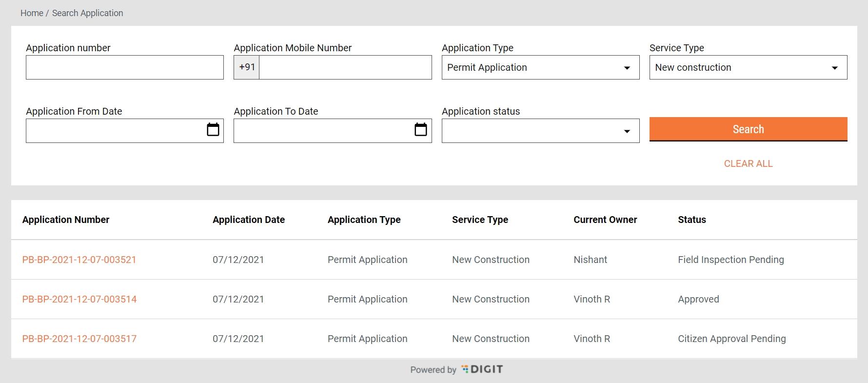Click the Status column header

pyautogui.click(x=691, y=220)
